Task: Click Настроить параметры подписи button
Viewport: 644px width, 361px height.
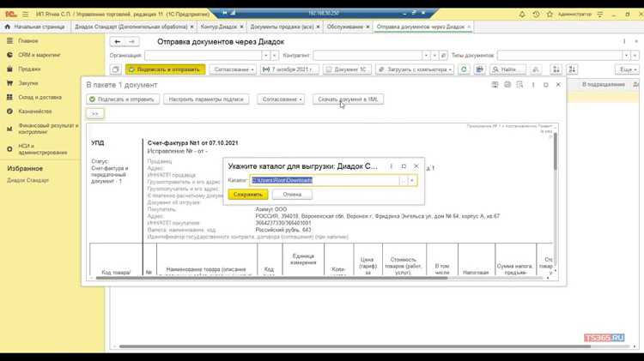Action: pos(206,99)
